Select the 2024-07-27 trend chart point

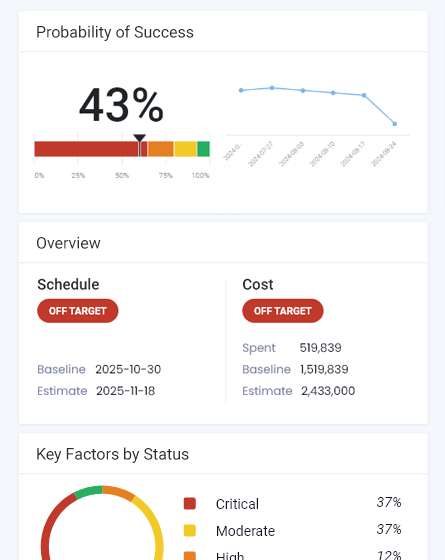click(272, 88)
